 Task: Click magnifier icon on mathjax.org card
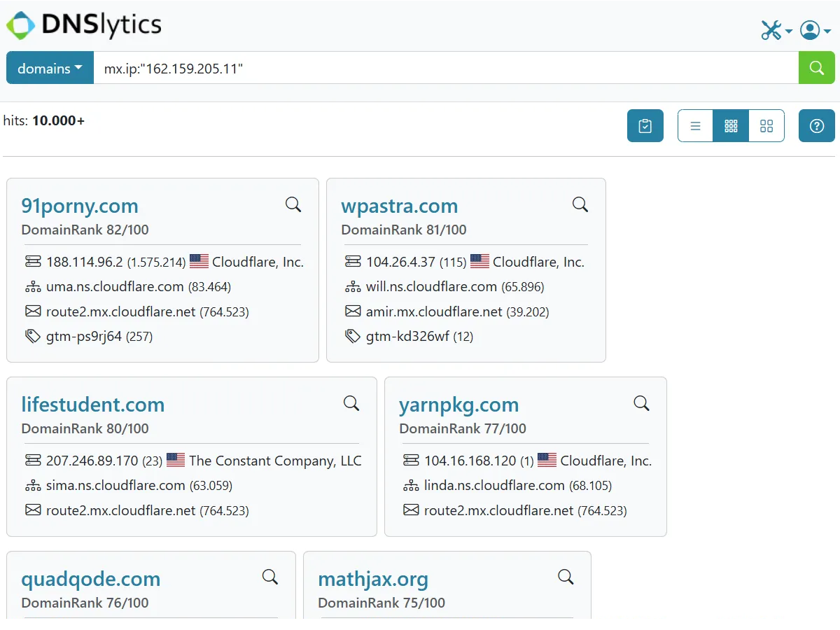click(x=566, y=577)
